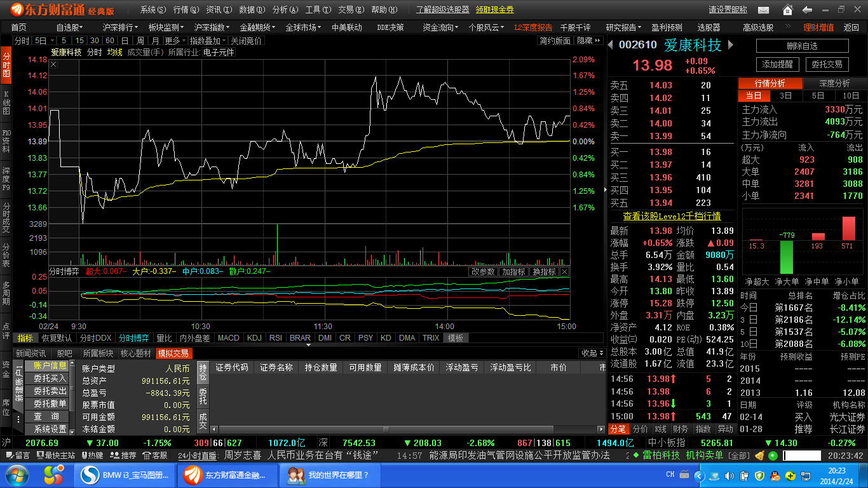Open 自选股 dropdown in toolbar
This screenshot has width=868, height=488.
click(x=69, y=27)
